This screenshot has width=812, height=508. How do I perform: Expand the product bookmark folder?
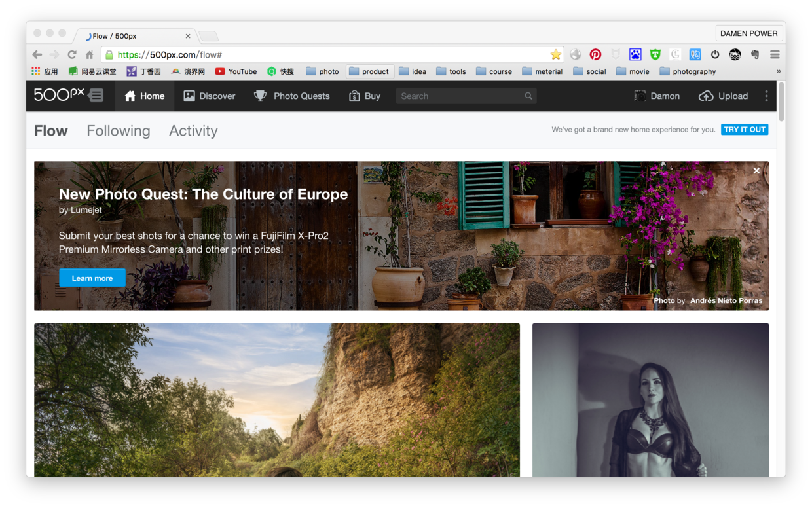[x=369, y=71]
